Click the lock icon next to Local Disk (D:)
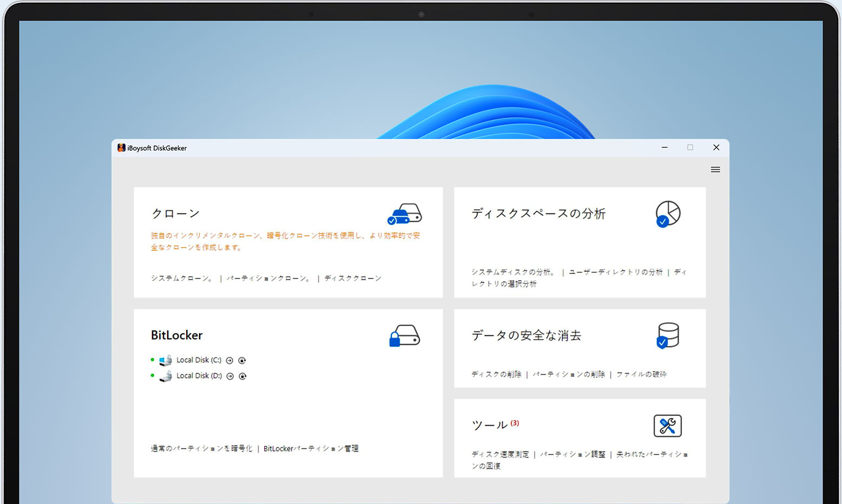Screen dimensions: 842x504 243,376
